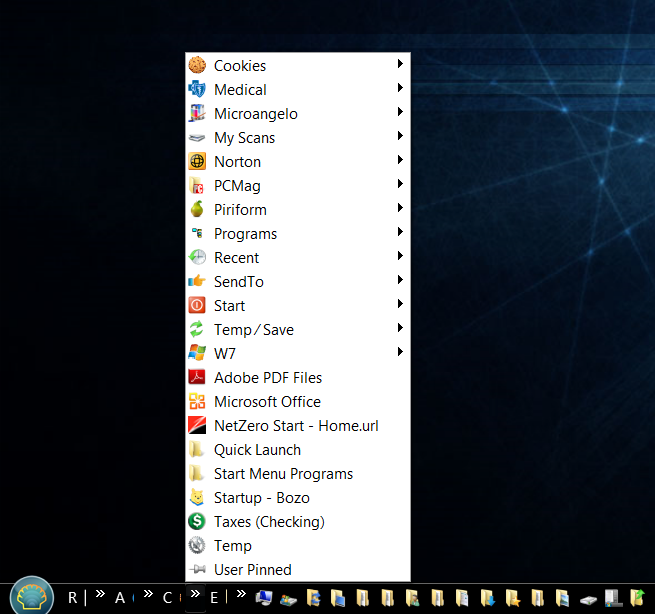
Task: Expand the Medical submenu arrow
Action: [400, 88]
